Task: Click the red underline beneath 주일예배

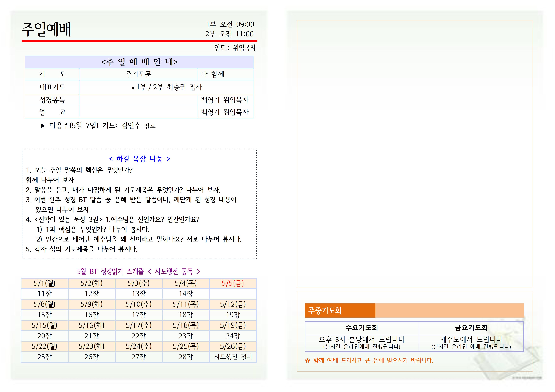Action: pyautogui.click(x=139, y=41)
